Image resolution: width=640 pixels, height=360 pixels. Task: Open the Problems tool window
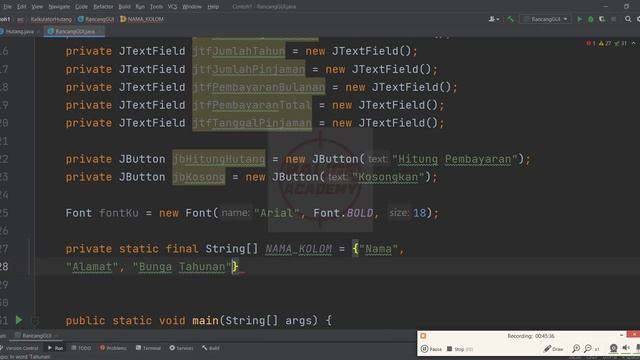pyautogui.click(x=113, y=348)
